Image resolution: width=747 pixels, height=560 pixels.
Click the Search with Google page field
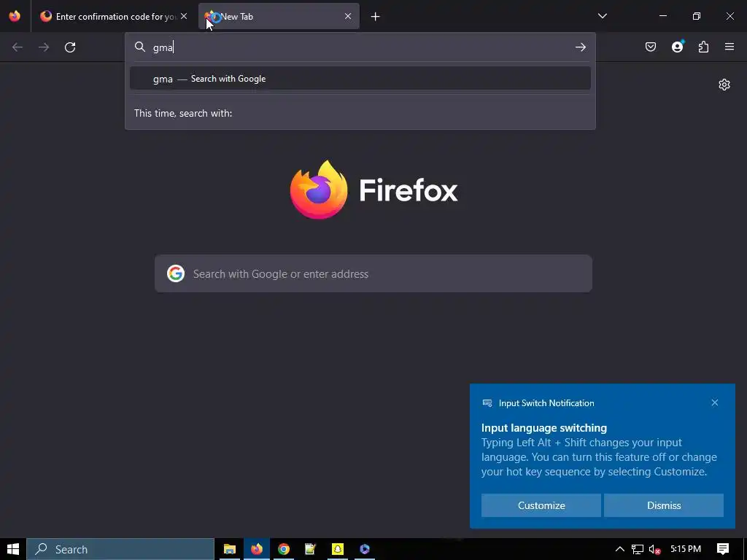click(373, 274)
